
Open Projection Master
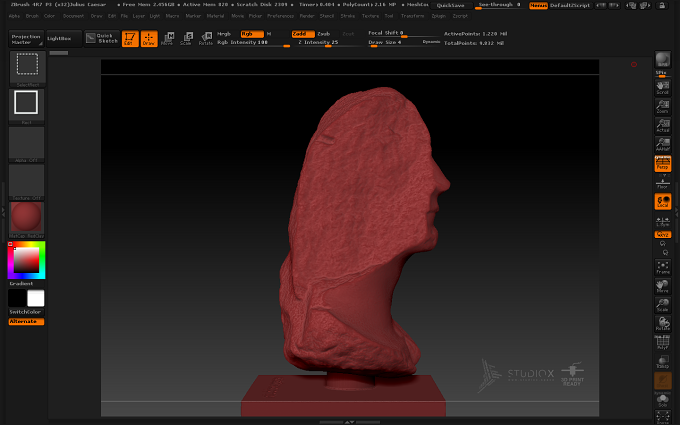(26, 39)
